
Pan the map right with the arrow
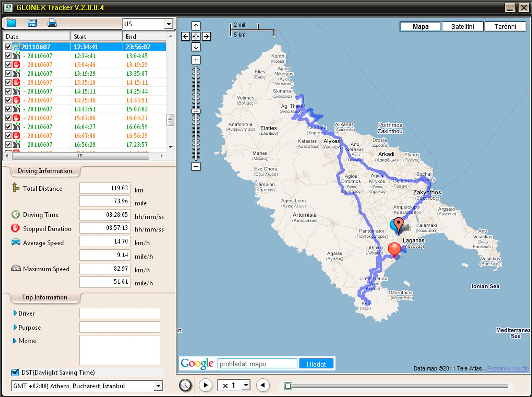click(206, 37)
